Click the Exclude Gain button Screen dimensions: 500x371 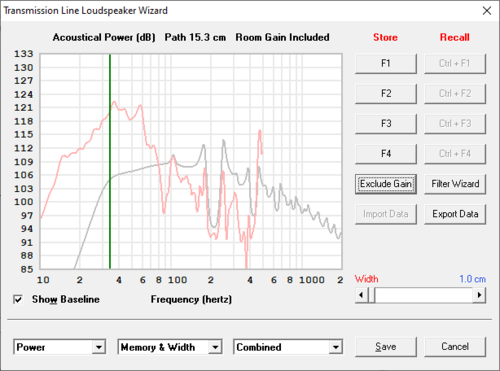pos(386,184)
